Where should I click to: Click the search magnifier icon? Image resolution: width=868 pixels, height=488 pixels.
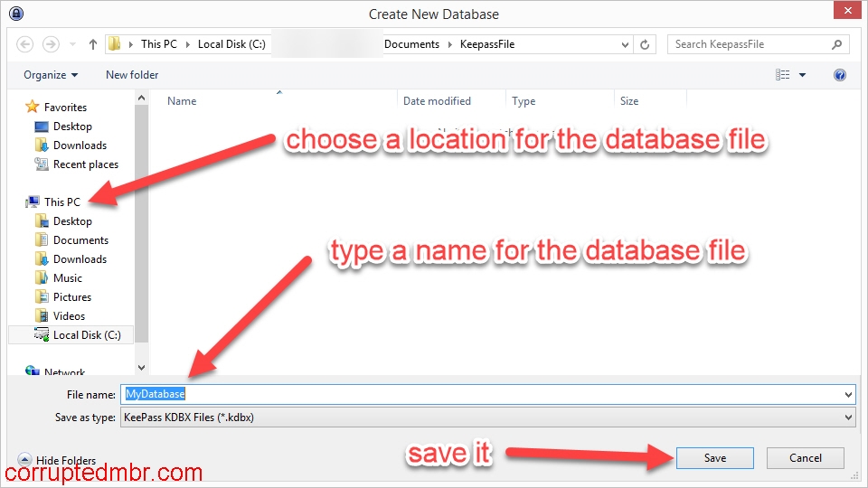click(x=837, y=44)
